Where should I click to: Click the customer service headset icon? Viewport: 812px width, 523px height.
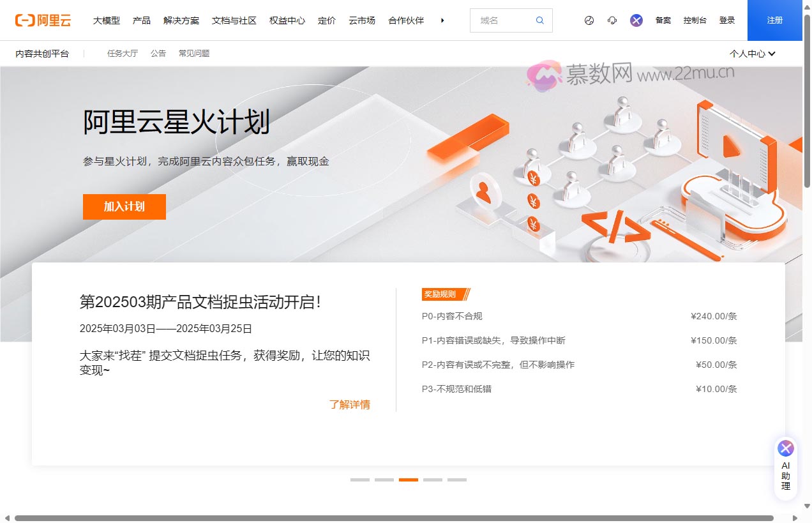[613, 20]
